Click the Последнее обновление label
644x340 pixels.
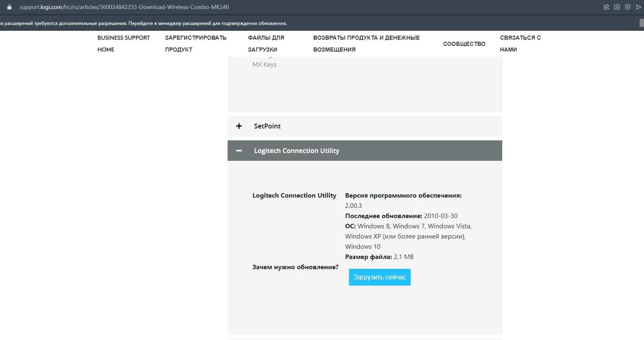click(384, 216)
